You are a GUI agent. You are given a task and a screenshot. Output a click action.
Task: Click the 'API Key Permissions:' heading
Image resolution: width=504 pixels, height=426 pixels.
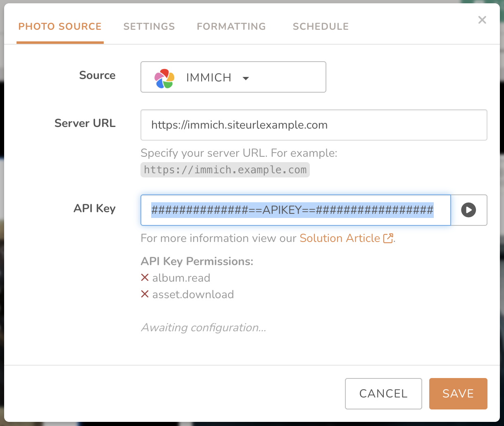[197, 261]
